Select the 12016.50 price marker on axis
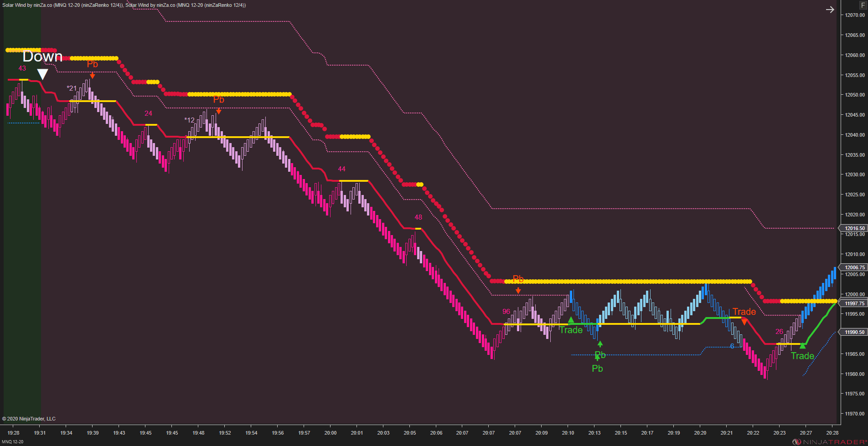The width and height of the screenshot is (868, 446). click(852, 228)
